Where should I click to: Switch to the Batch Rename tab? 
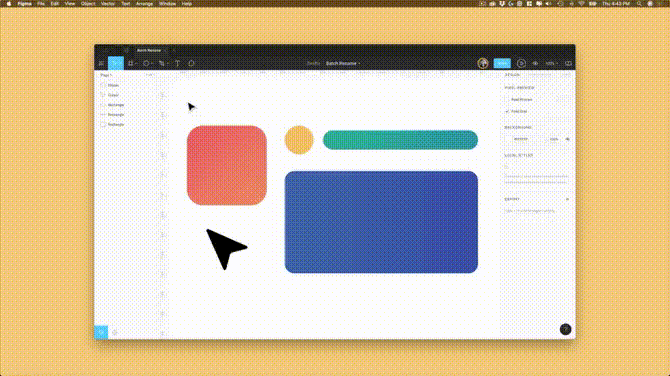click(x=149, y=50)
